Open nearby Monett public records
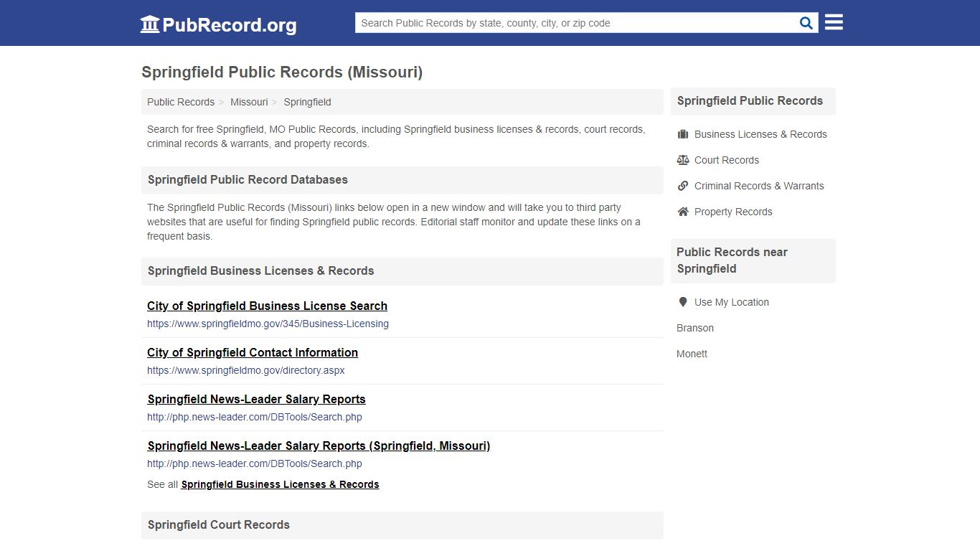The height and width of the screenshot is (551, 980). (692, 354)
